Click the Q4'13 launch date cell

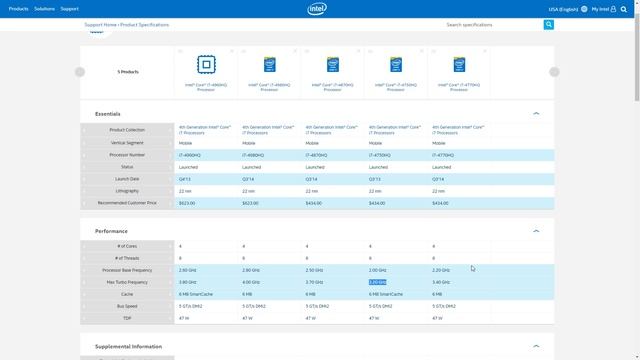click(184, 179)
